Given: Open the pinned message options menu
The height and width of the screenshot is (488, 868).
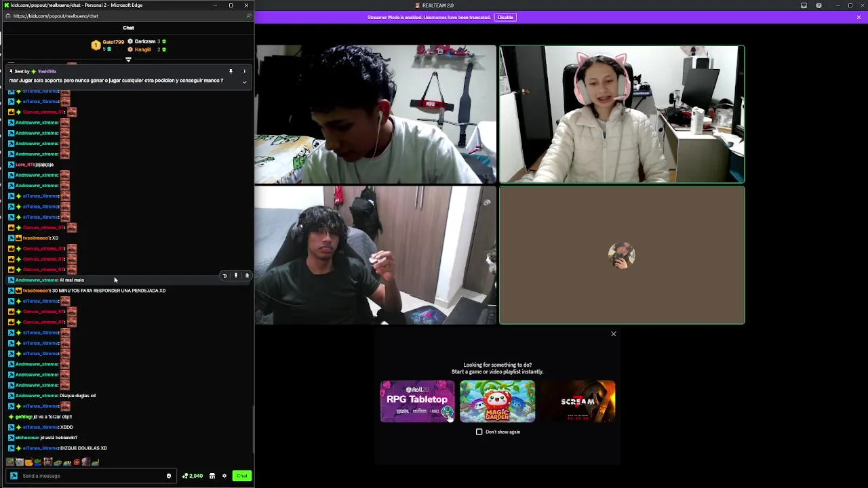Looking at the screenshot, I should point(244,71).
